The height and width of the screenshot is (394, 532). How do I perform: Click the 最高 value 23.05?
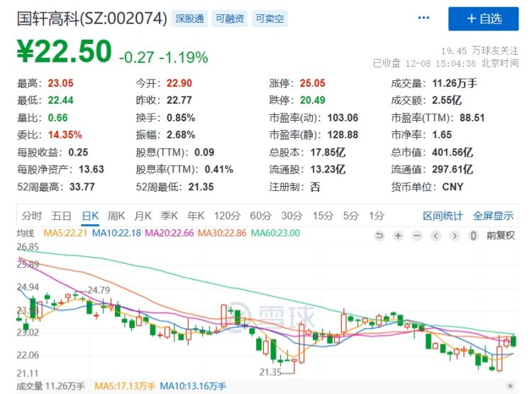point(60,83)
